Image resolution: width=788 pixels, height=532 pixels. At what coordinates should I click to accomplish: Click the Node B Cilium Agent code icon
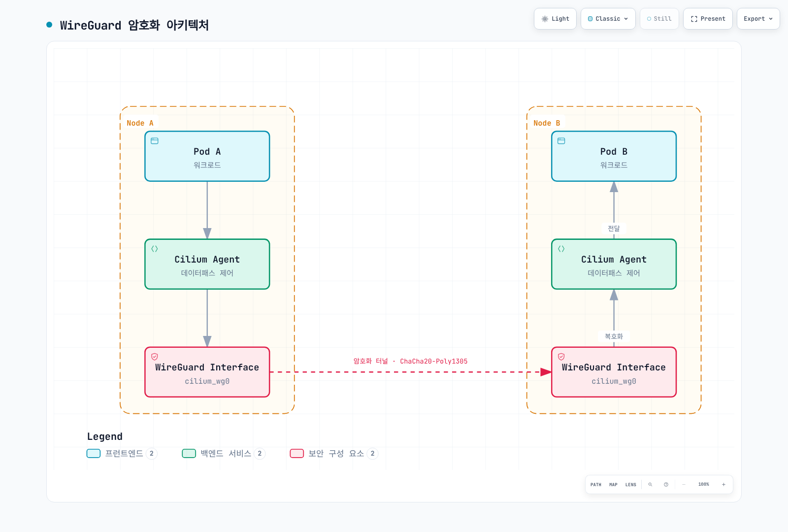tap(561, 249)
